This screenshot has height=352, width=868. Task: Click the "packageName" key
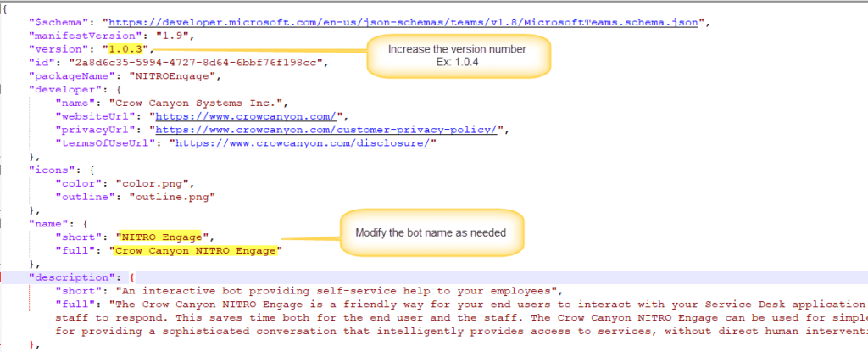tap(72, 76)
